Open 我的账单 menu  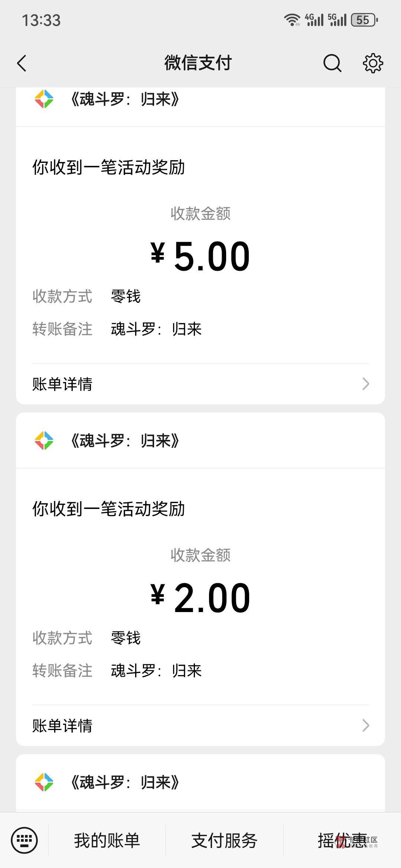click(x=107, y=841)
